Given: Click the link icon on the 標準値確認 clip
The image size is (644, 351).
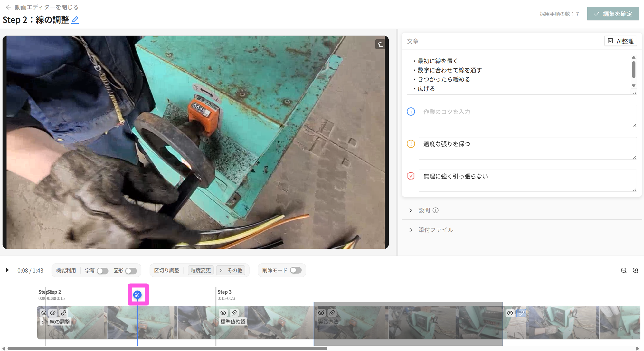Looking at the screenshot, I should 234,313.
